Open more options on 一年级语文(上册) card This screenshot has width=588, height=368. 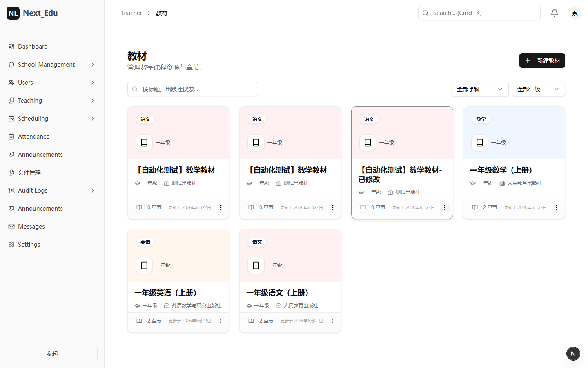(333, 321)
